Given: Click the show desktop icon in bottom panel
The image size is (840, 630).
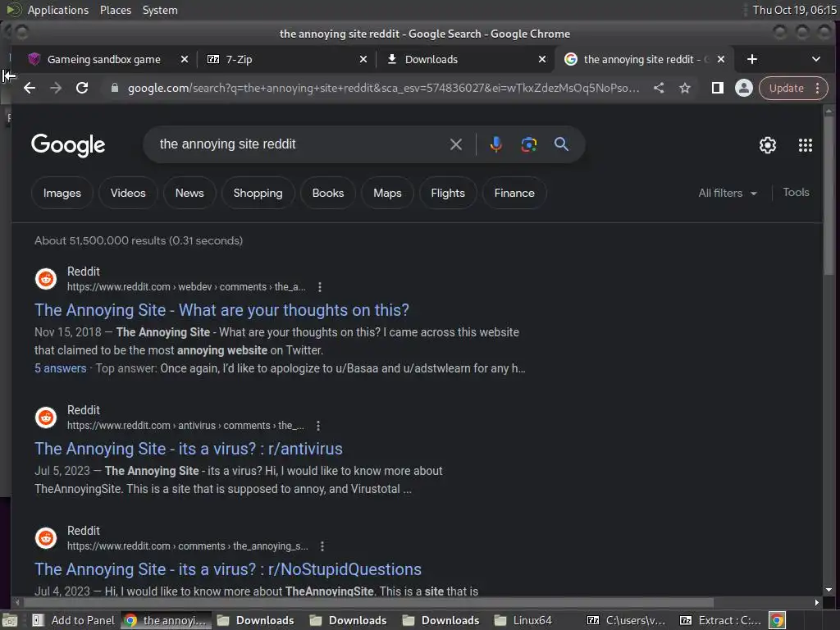Looking at the screenshot, I should pos(9,620).
